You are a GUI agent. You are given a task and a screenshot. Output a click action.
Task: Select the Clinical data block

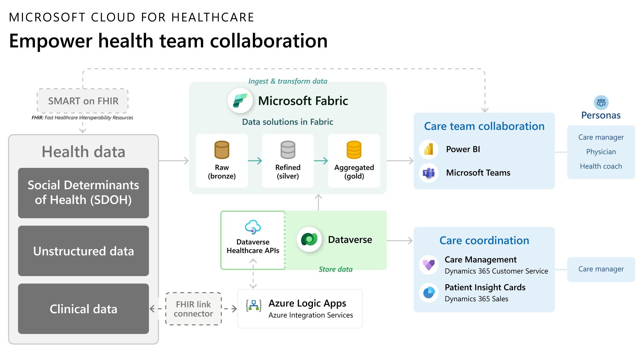pyautogui.click(x=83, y=309)
